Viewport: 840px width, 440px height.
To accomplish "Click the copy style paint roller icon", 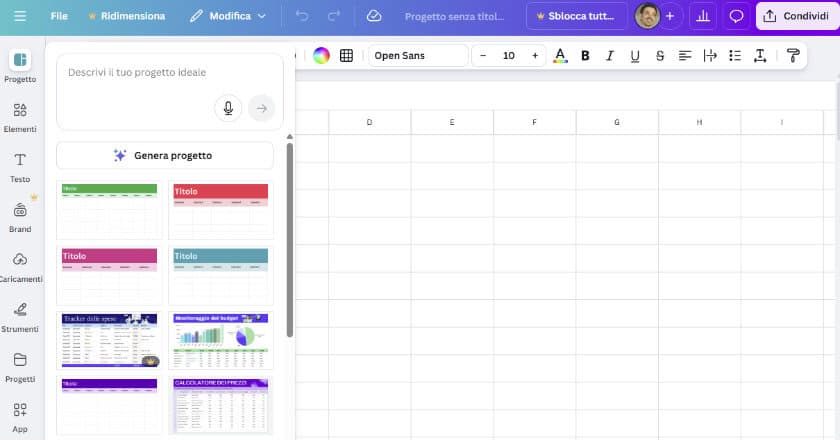I will click(x=793, y=55).
